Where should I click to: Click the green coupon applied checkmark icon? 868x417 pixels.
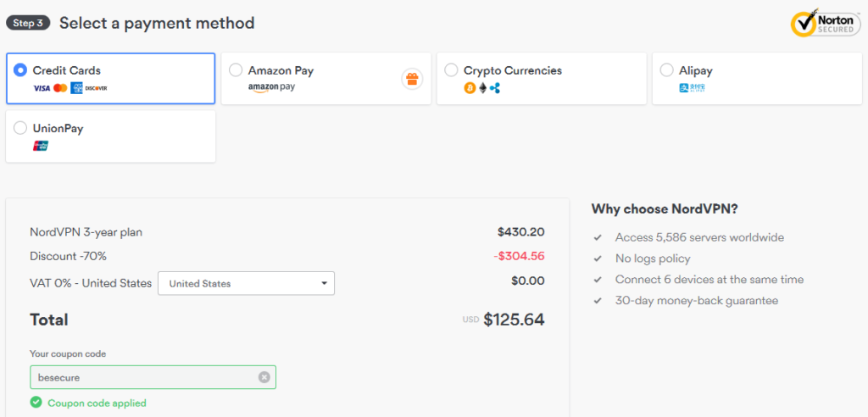click(36, 403)
